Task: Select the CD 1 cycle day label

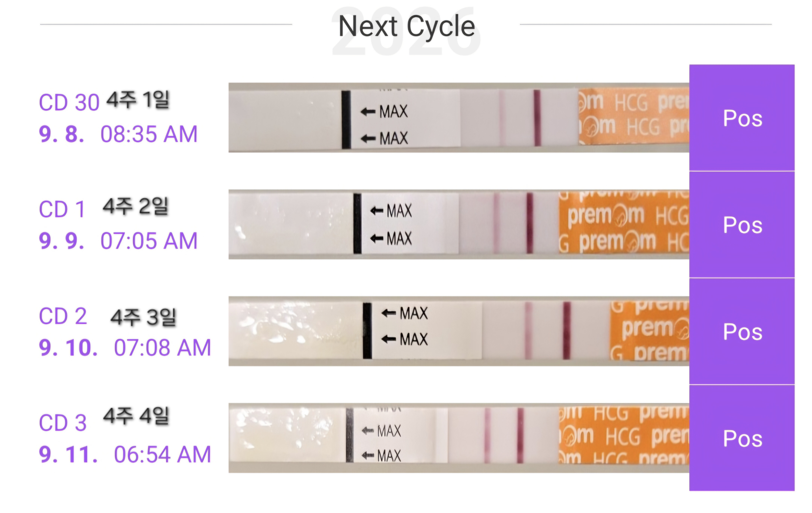Action: coord(62,209)
